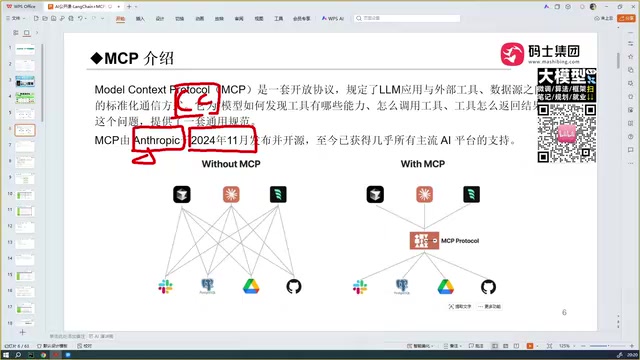Redo the last undone action
The image size is (640, 360).
(94, 18)
